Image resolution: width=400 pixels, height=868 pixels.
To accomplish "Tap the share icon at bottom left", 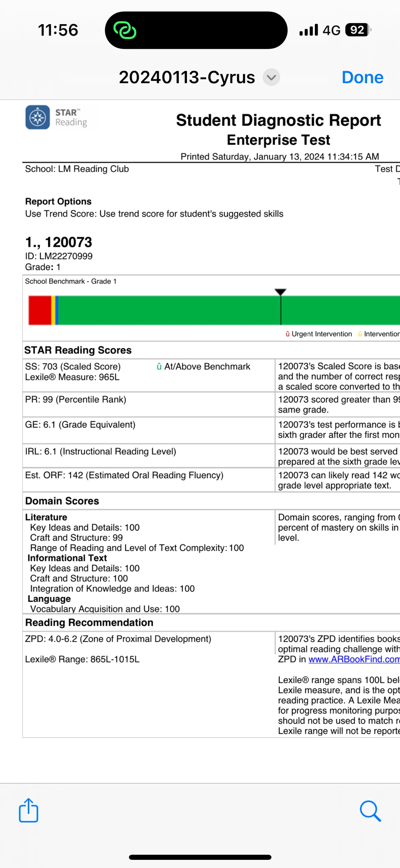I will 29,810.
